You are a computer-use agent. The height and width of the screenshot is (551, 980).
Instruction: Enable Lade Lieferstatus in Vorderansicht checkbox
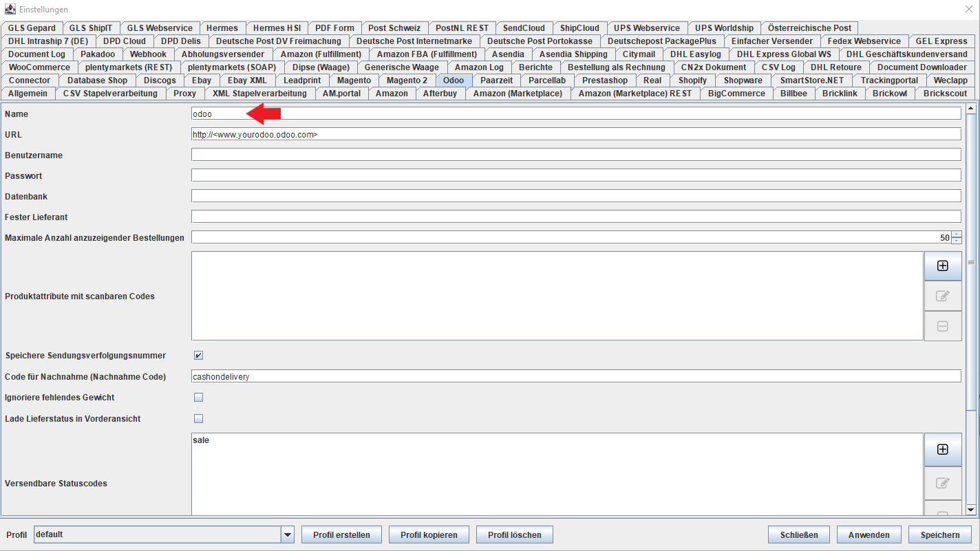[198, 418]
